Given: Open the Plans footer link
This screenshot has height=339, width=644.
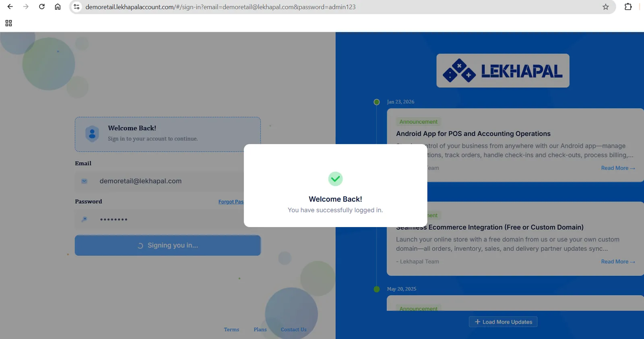Looking at the screenshot, I should (260, 330).
